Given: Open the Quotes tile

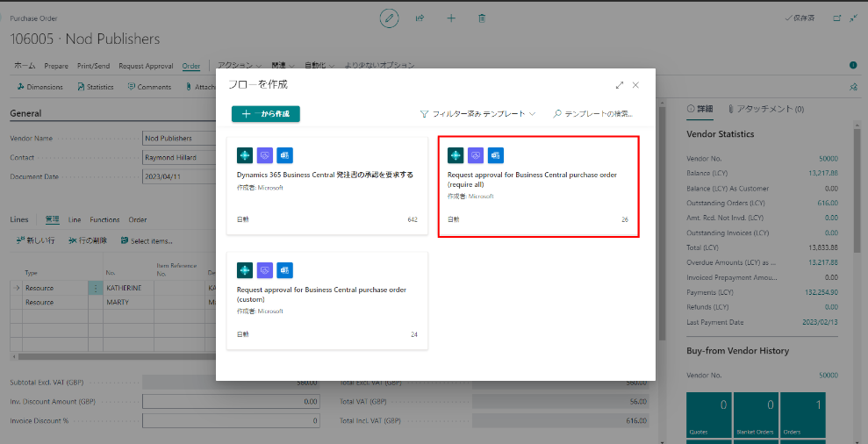Looking at the screenshot, I should (709, 415).
